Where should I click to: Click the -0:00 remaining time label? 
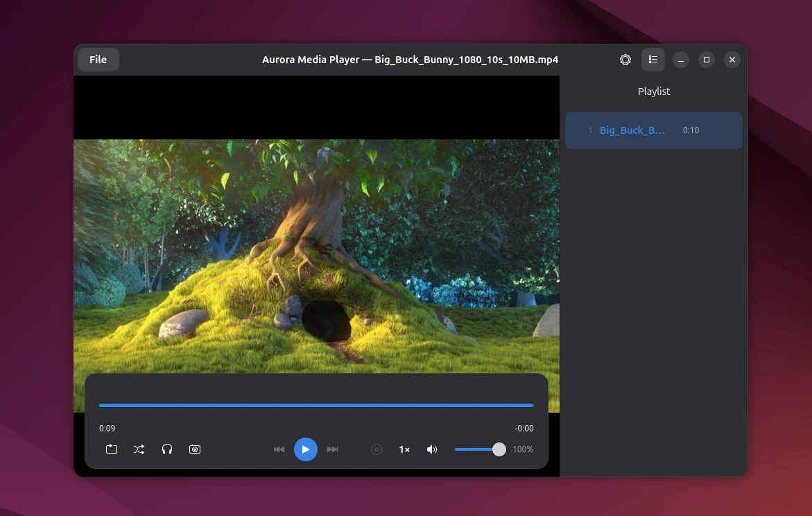coord(524,429)
